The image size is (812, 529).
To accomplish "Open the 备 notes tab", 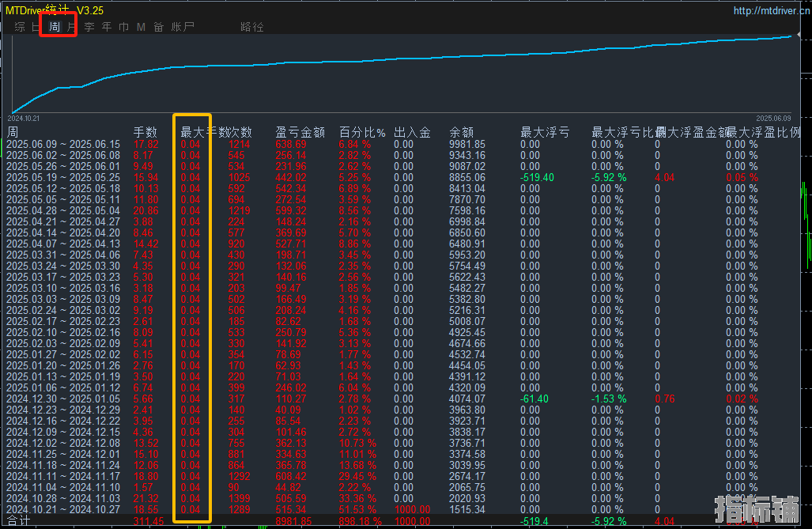I will 158,27.
